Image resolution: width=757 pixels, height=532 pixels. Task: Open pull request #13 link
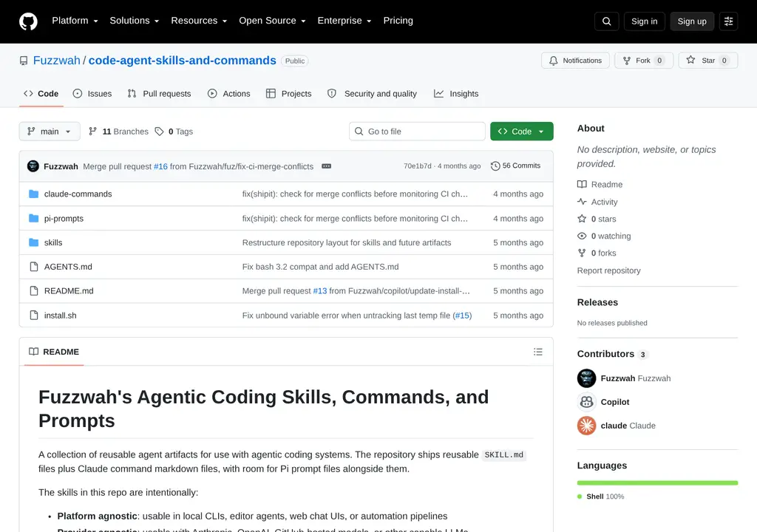(x=320, y=291)
